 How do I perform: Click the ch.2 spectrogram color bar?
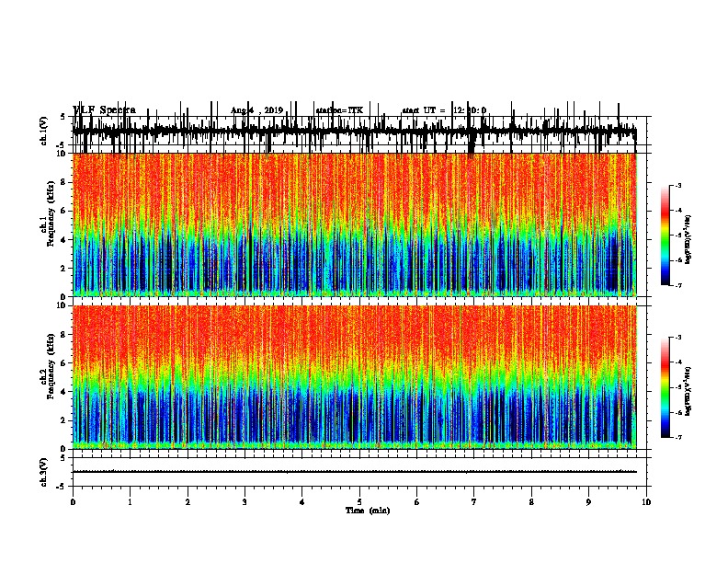665,387
